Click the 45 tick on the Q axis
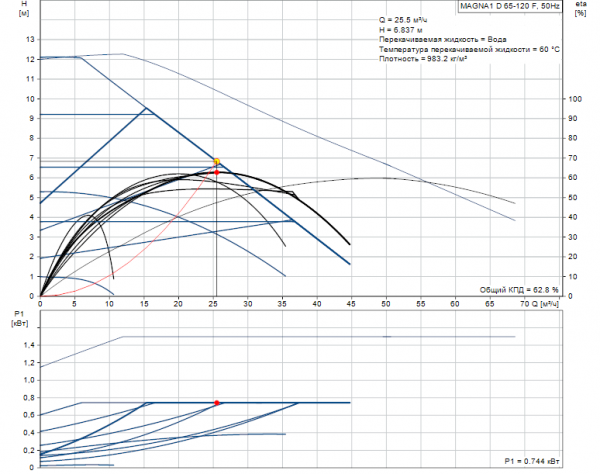The width and height of the screenshot is (600, 474). (x=351, y=304)
